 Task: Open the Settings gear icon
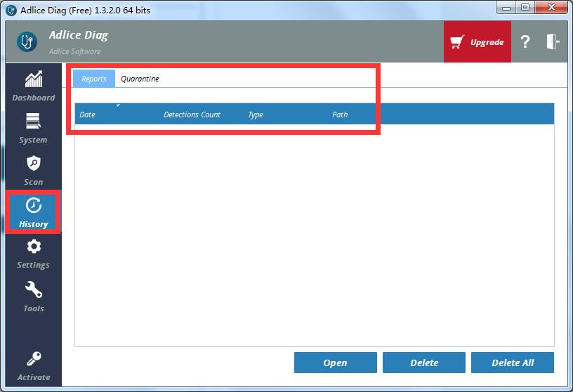(x=34, y=247)
